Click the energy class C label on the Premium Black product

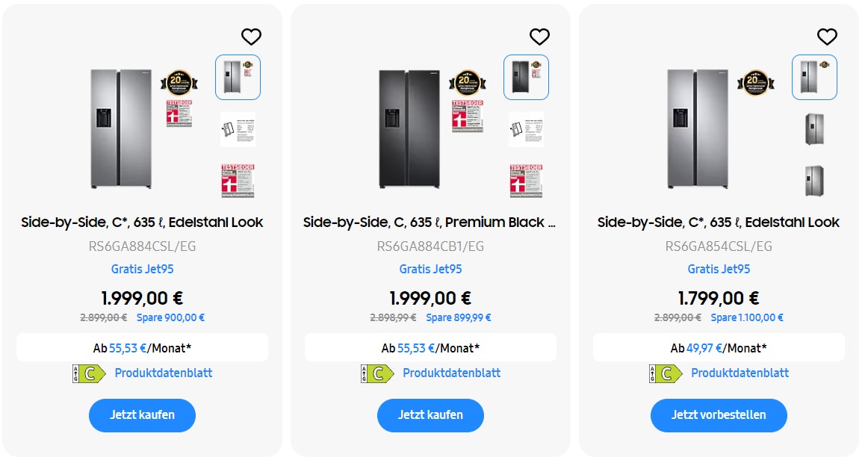pos(376,373)
